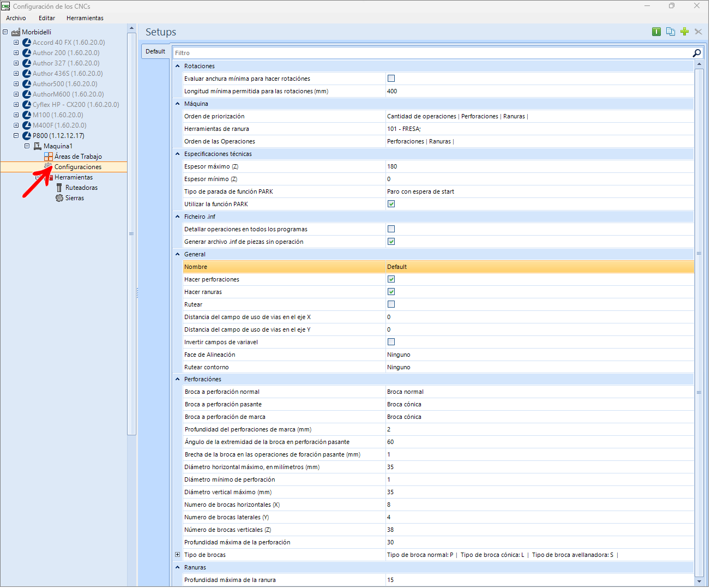This screenshot has height=588, width=711.
Task: Click the tree panel scroll up arrow
Action: 131,28
